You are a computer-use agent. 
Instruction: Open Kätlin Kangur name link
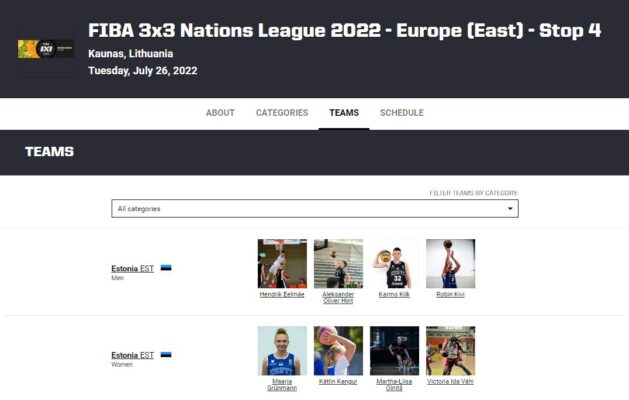point(338,382)
